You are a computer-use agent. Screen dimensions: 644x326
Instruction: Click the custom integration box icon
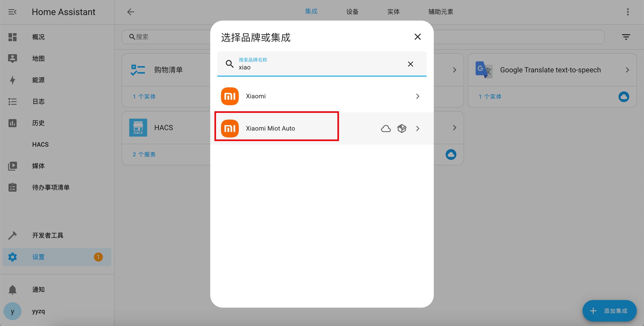pos(402,129)
